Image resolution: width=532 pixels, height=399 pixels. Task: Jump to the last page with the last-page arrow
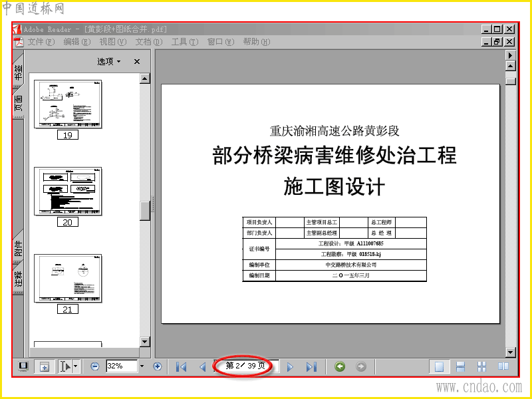pos(311,367)
